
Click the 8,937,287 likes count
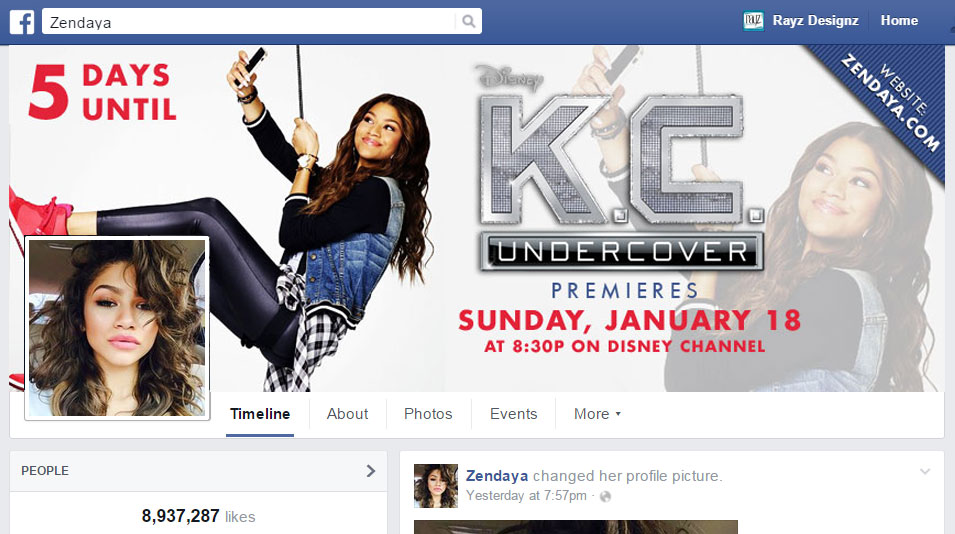click(x=199, y=516)
